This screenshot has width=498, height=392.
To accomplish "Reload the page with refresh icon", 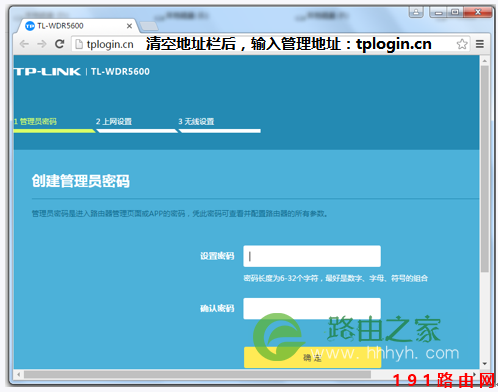I will (60, 44).
